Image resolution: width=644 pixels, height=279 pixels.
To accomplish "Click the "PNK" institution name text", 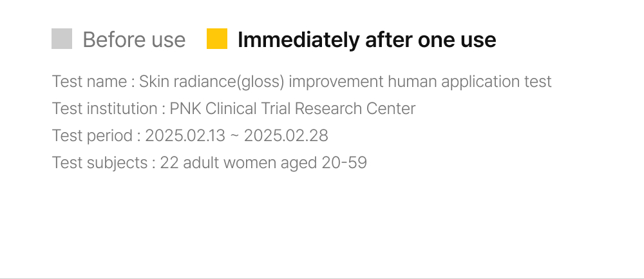I will pyautogui.click(x=185, y=109).
